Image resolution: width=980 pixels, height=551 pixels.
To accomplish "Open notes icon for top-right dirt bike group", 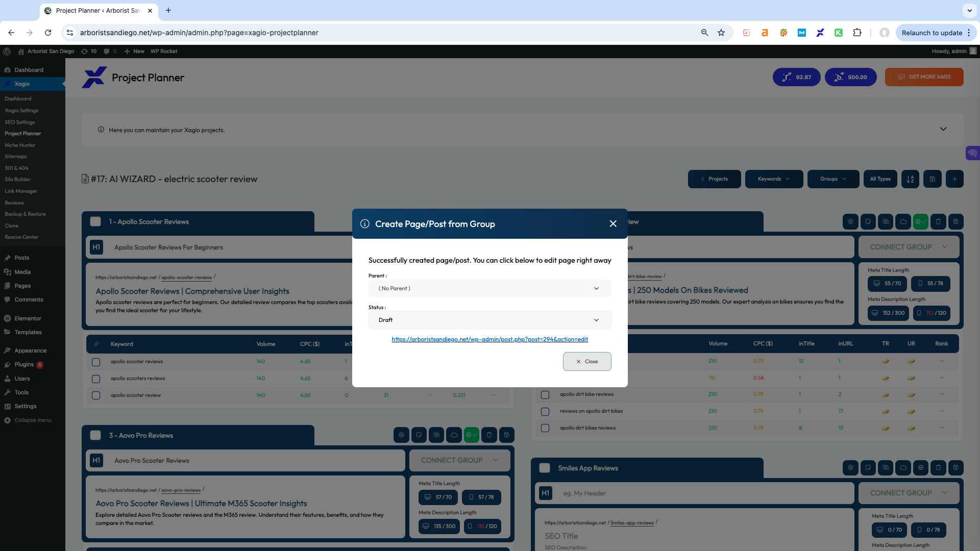I will click(x=868, y=221).
